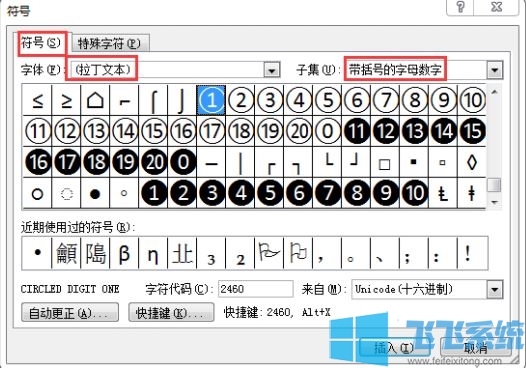Click the 近期使用过的符号(R) label
The image size is (526, 368).
tap(78, 227)
